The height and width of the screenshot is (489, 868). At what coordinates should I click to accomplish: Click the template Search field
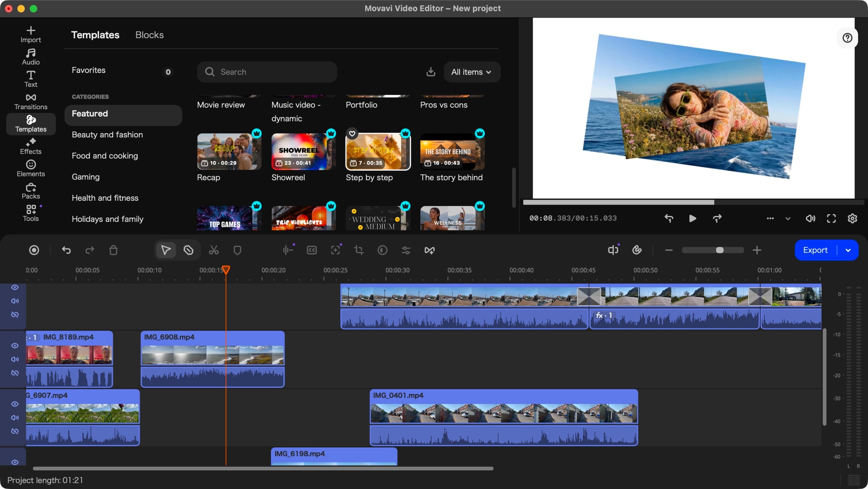click(x=267, y=72)
